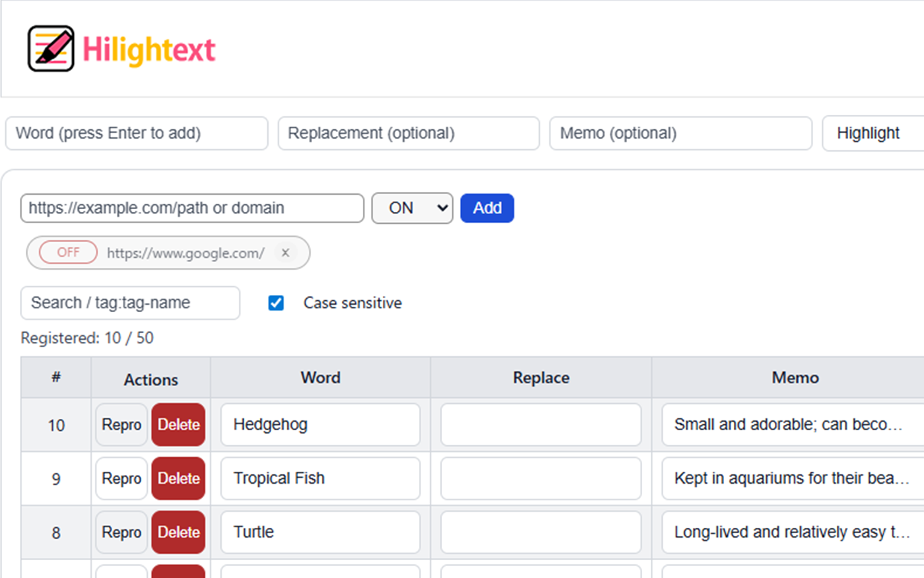Remove the google.com URL with the × icon
The height and width of the screenshot is (578, 924).
point(285,252)
